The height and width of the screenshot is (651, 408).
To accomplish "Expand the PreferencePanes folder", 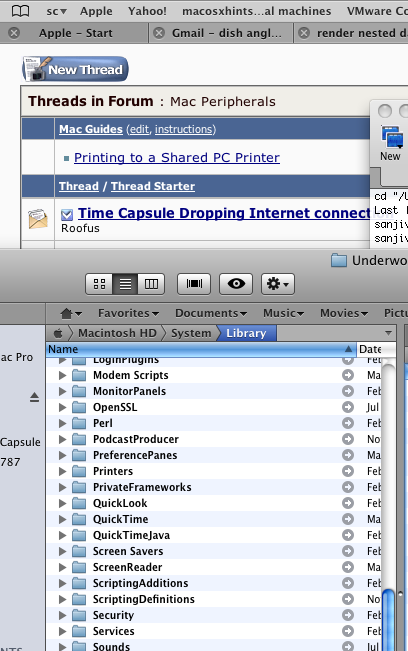I will (63, 455).
